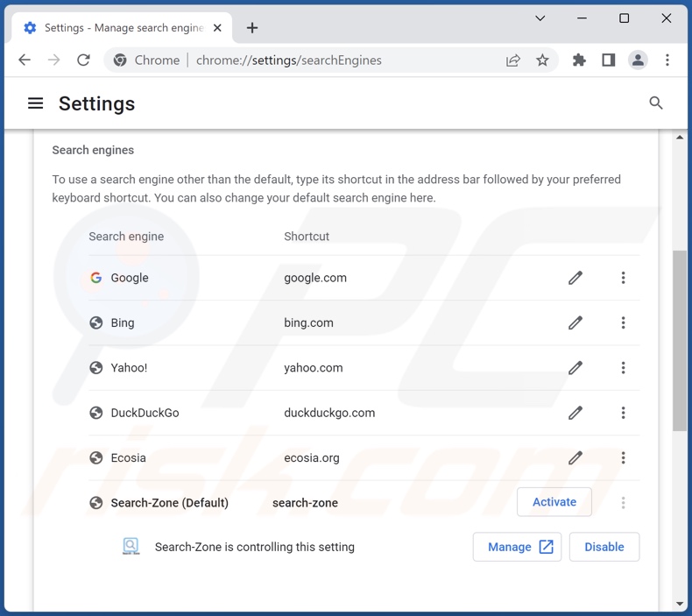Screen dimensions: 692x616
Task: Close the Settings tab
Action: [217, 28]
